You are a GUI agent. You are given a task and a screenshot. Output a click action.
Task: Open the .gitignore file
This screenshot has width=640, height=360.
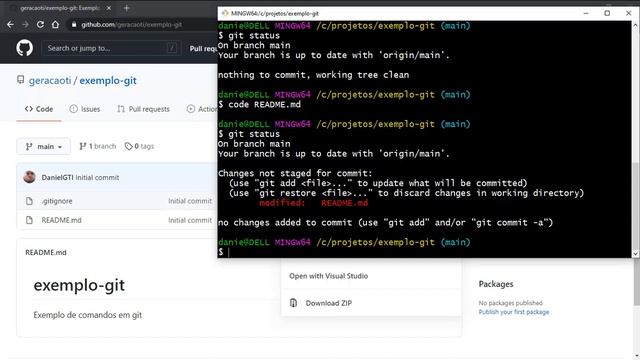coord(57,201)
